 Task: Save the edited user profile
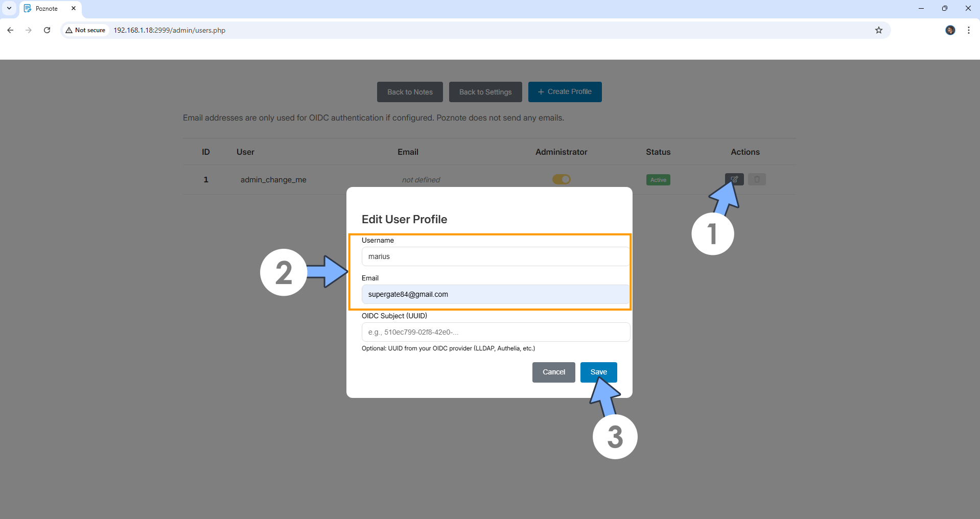[598, 372]
